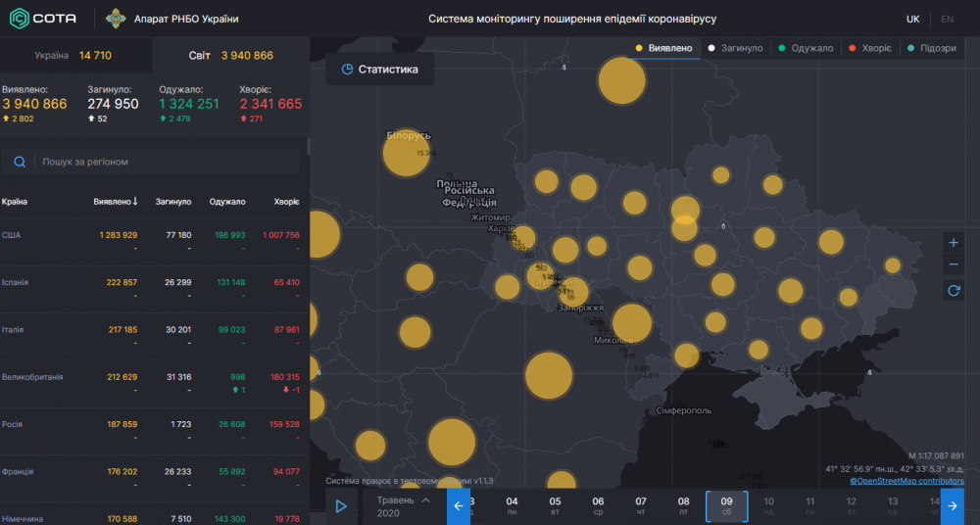Image resolution: width=980 pixels, height=525 pixels.
Task: Go to previous dates with left arrow
Action: [459, 506]
